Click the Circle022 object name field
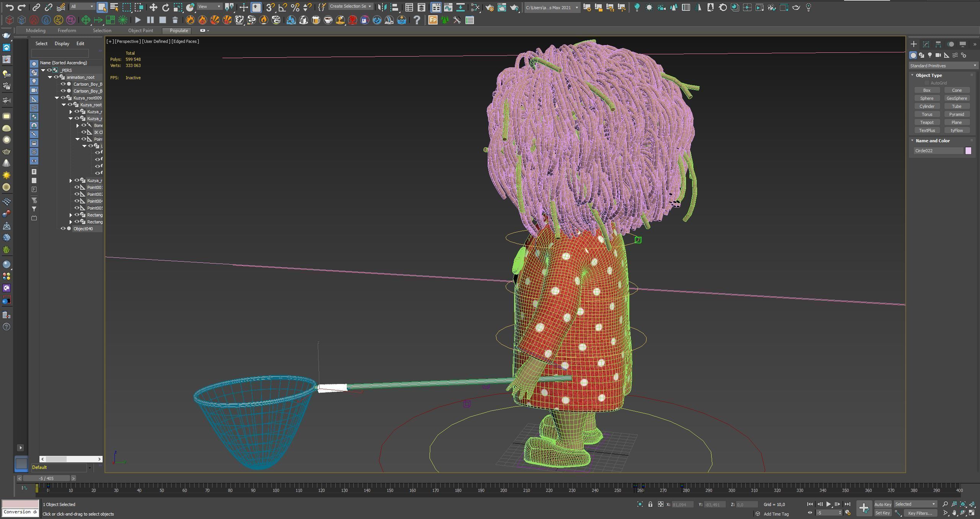The width and height of the screenshot is (980, 519). pyautogui.click(x=938, y=151)
